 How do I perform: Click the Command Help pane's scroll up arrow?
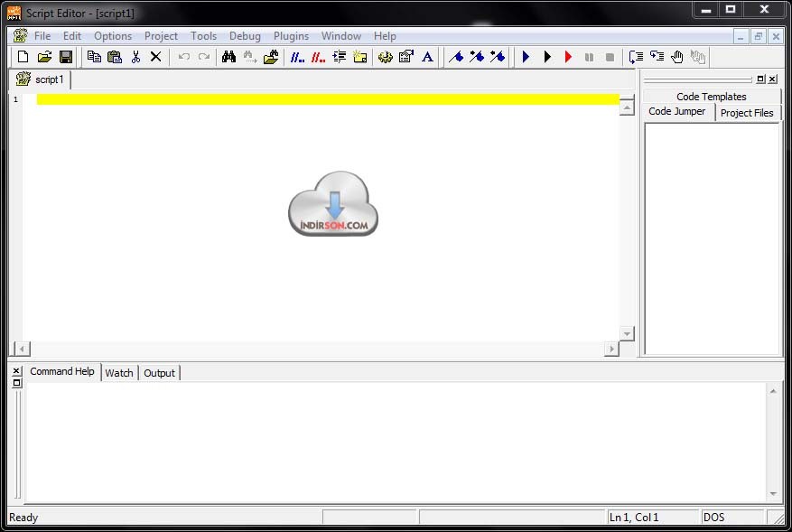click(x=773, y=391)
